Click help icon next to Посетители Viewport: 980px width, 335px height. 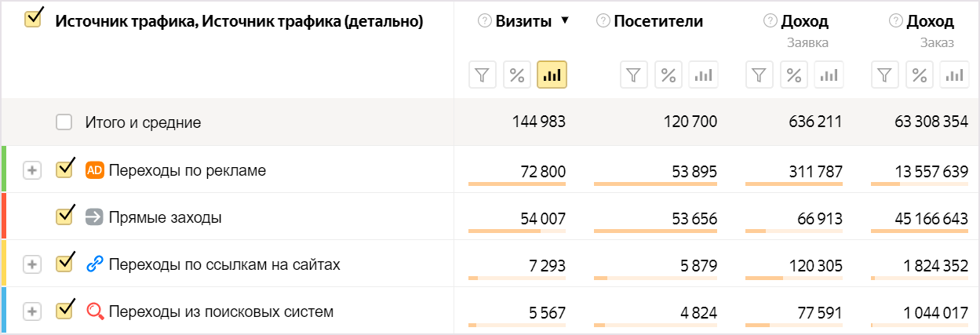[603, 21]
